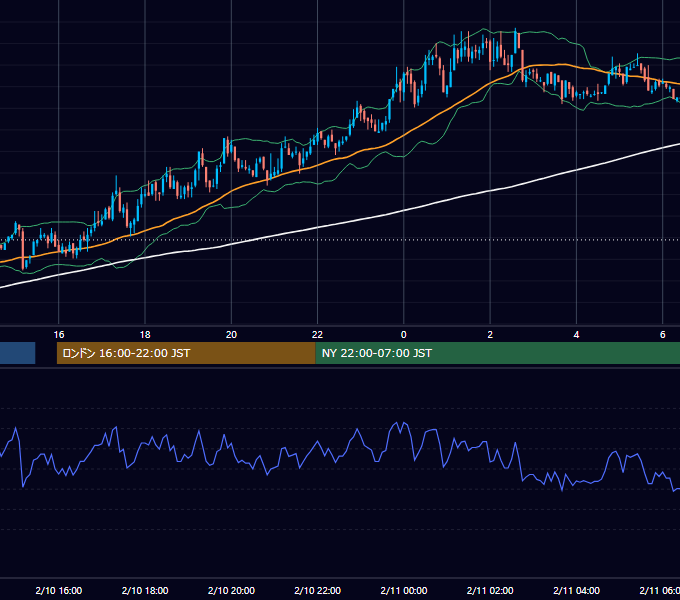680x600 pixels.
Task: Click the 2/10 18:00 indicator time label
Action: (x=145, y=590)
